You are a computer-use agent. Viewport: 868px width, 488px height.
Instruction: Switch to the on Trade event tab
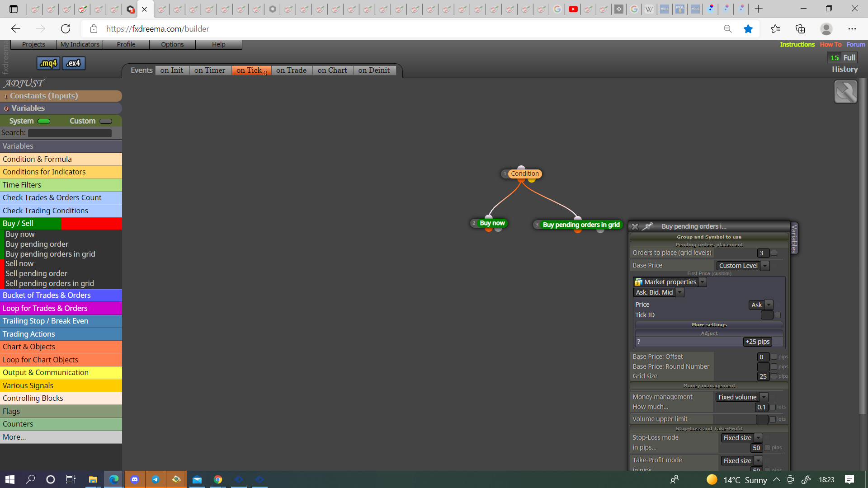[x=292, y=70]
